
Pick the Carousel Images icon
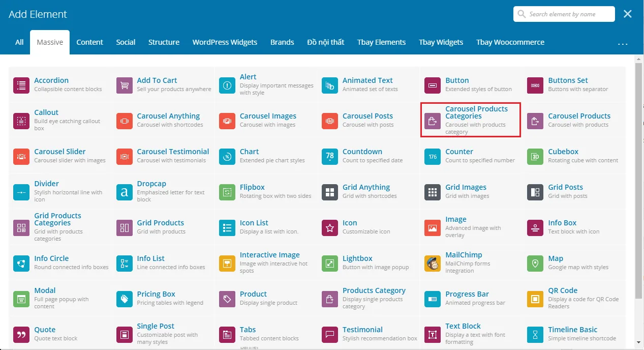coord(227,121)
